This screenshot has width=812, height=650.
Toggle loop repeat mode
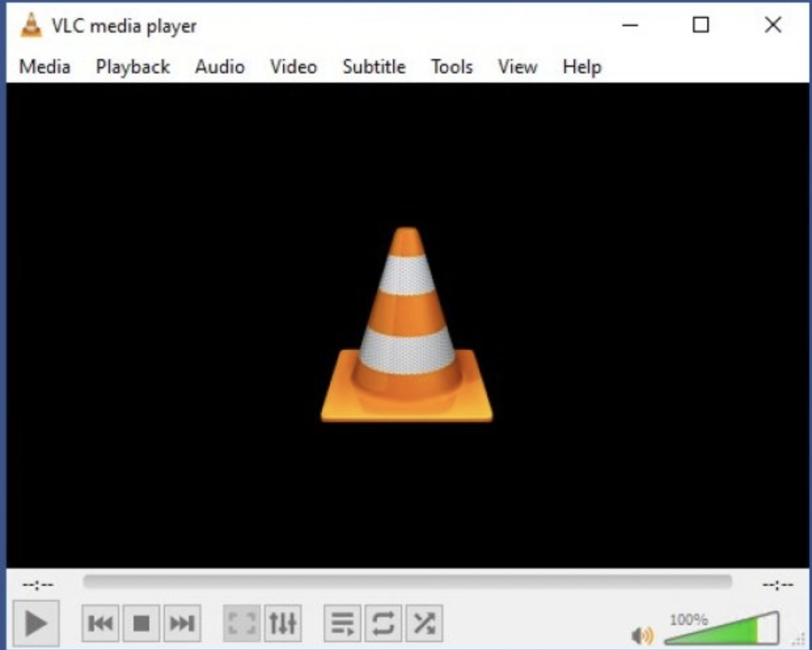(x=383, y=623)
